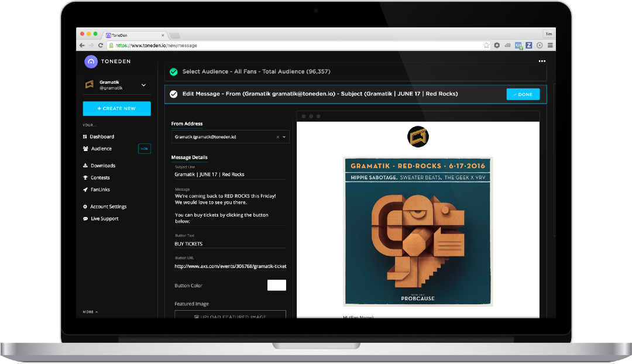Open Live Support chat link
Image resolution: width=632 pixels, height=364 pixels.
click(x=104, y=219)
